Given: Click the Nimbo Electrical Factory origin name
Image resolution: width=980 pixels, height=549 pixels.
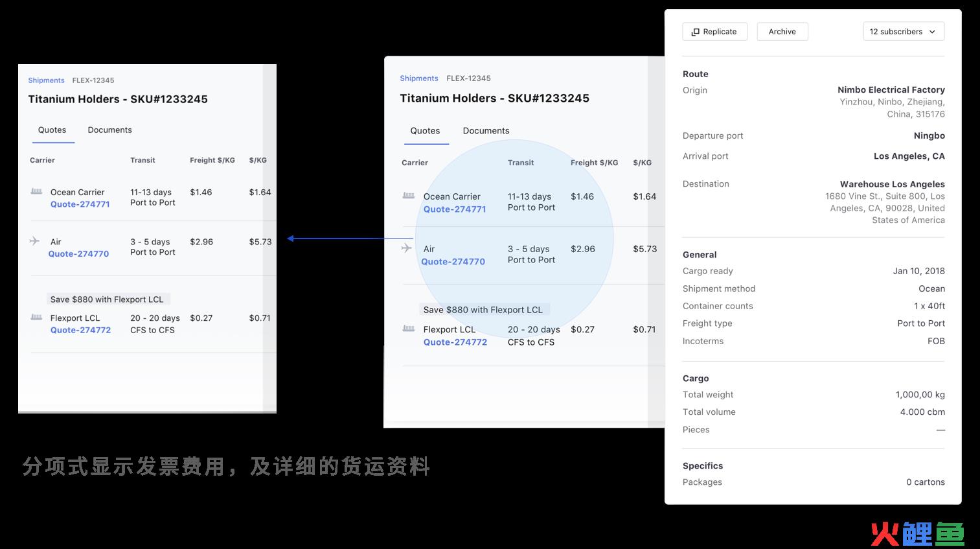Looking at the screenshot, I should pos(891,90).
